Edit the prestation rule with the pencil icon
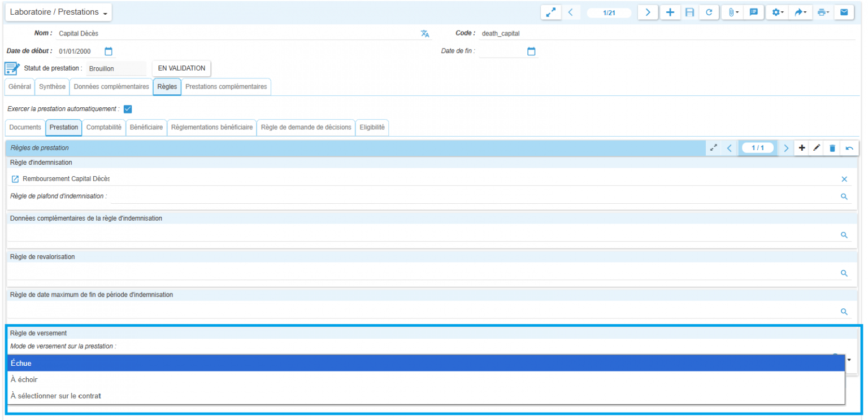The image size is (868, 420). click(x=816, y=148)
